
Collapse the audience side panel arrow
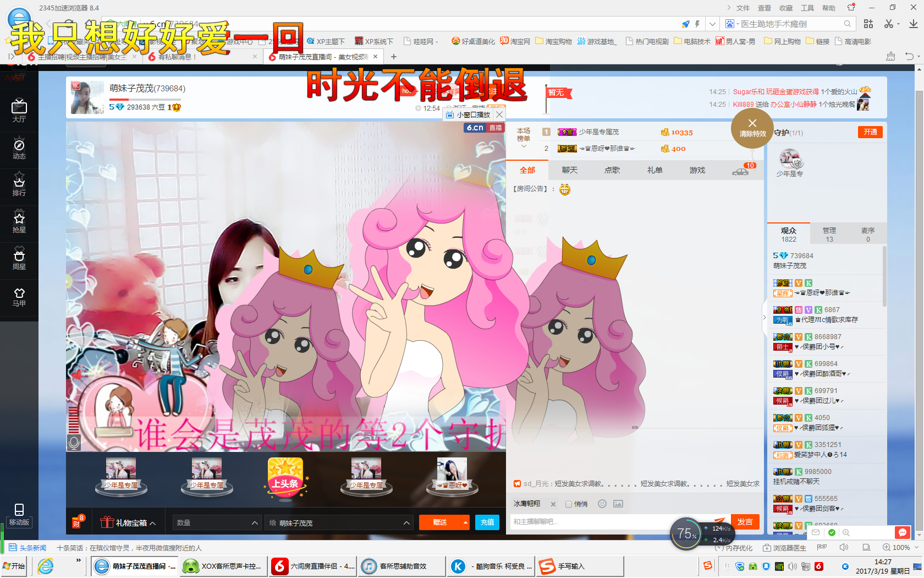(765, 317)
